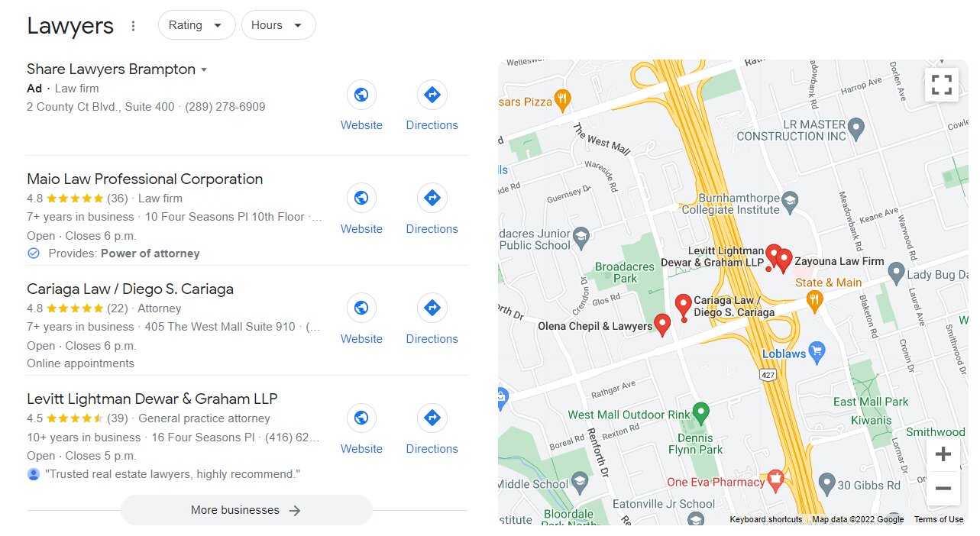This screenshot has height=536, width=980.
Task: Open Maio Law website globe icon
Action: 361,199
